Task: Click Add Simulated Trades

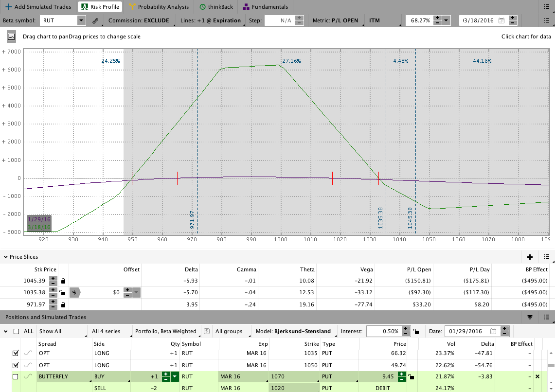Action: click(38, 7)
